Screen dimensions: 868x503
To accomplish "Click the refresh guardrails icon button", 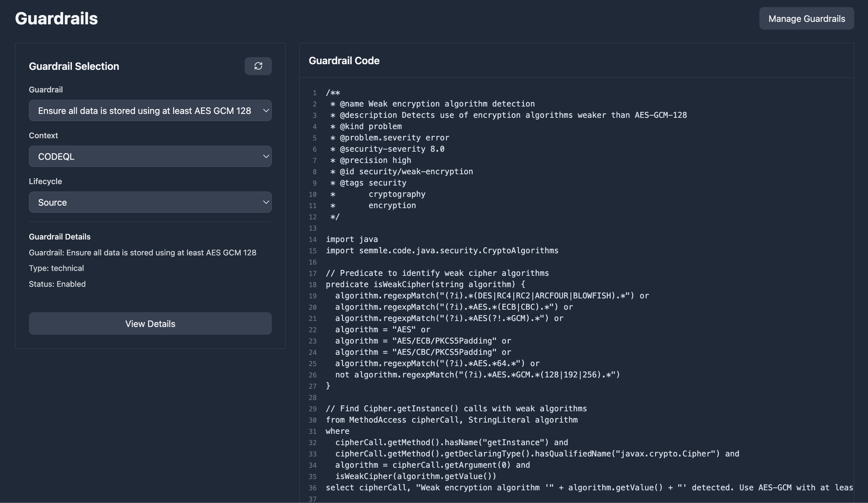I will [x=258, y=66].
